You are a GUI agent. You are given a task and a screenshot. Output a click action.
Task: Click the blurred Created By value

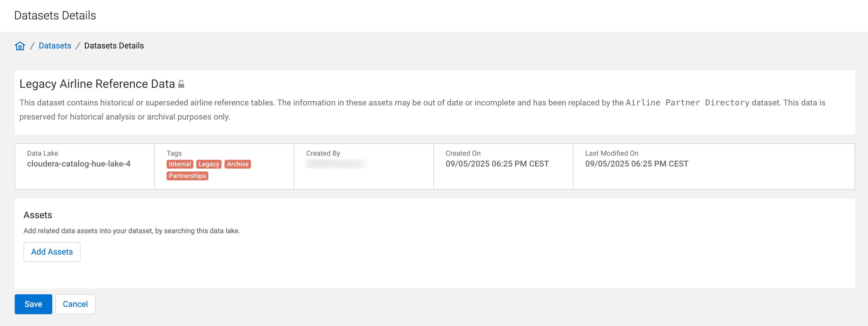click(336, 164)
